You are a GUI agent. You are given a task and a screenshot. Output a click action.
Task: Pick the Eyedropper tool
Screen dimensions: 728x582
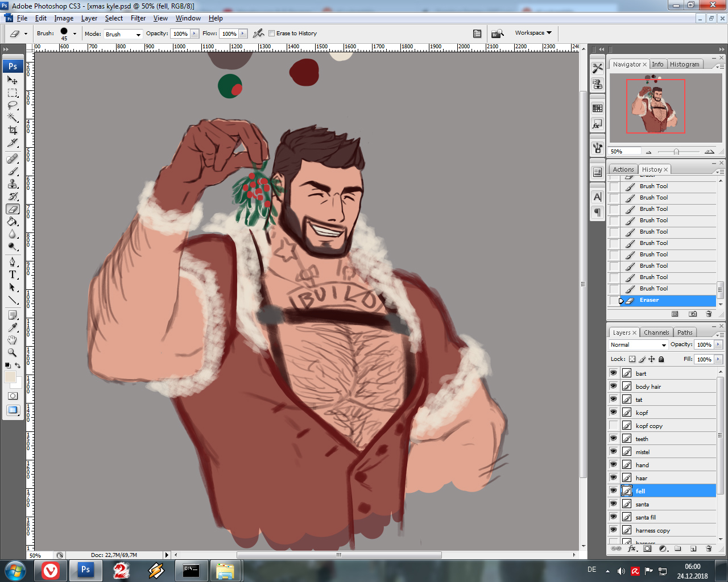click(13, 327)
